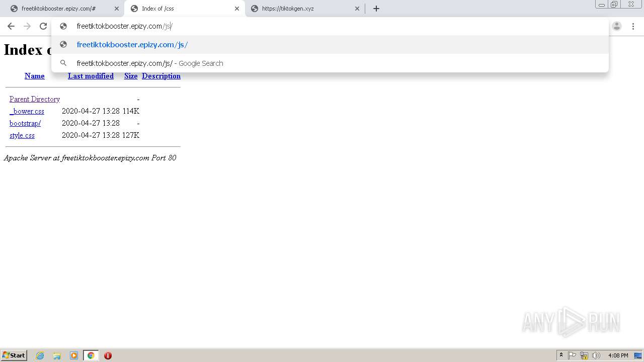
Task: Sort listing by Size column
Action: 131,76
